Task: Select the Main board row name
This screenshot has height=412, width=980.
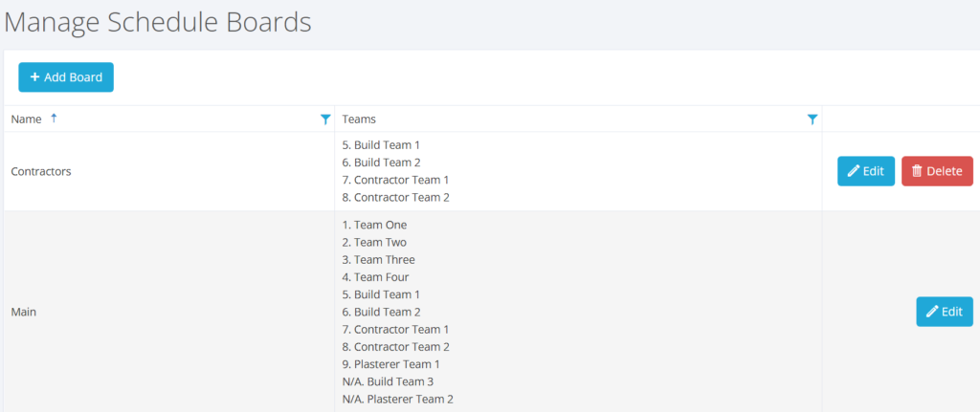Action: click(24, 313)
